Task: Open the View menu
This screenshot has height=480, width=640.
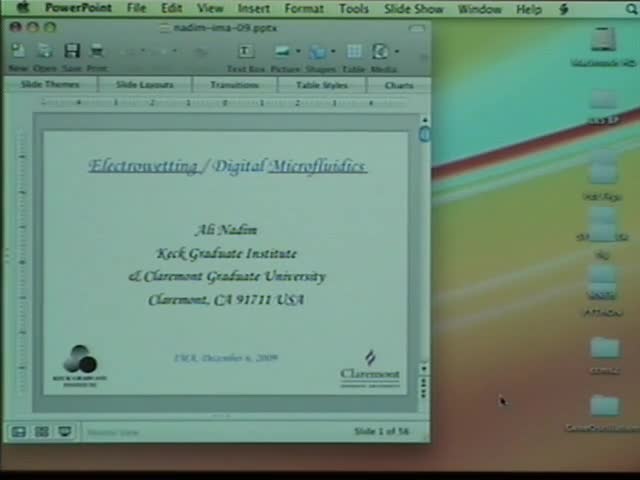Action: [210, 8]
